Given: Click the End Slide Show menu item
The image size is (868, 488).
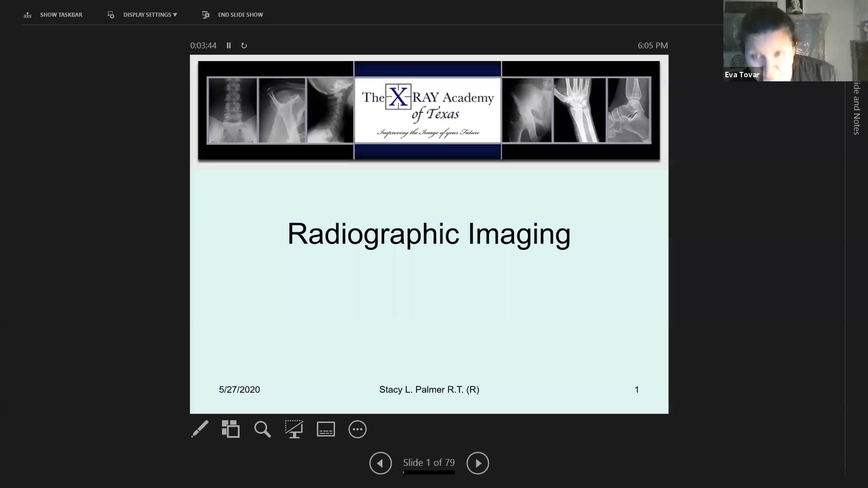Looking at the screenshot, I should (x=241, y=14).
